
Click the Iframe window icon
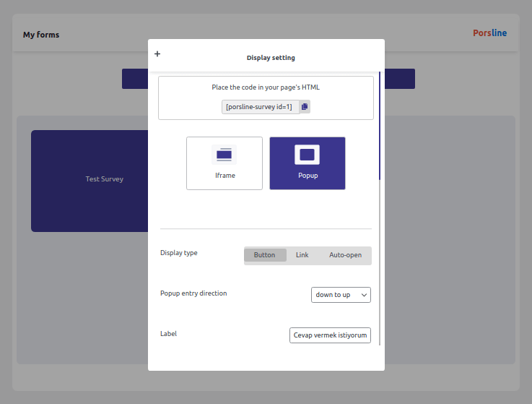(x=224, y=155)
